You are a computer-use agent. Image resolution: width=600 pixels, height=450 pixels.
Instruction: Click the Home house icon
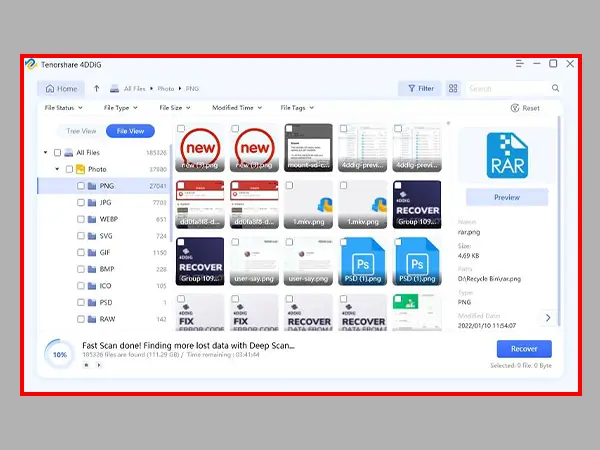pyautogui.click(x=50, y=89)
